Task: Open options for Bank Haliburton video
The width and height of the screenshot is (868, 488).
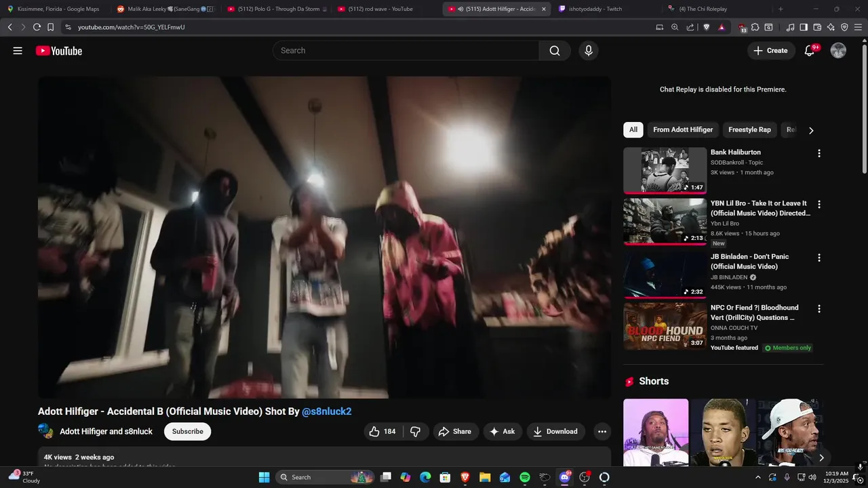Action: [x=818, y=153]
